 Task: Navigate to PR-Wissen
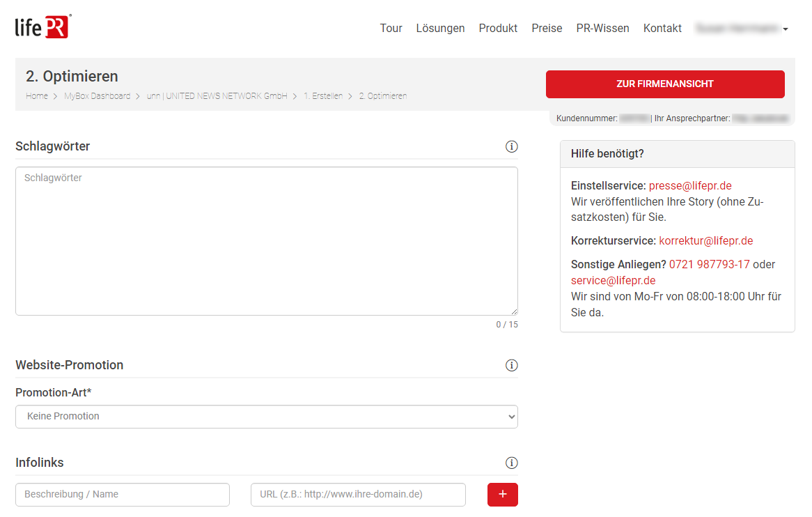[x=602, y=29]
